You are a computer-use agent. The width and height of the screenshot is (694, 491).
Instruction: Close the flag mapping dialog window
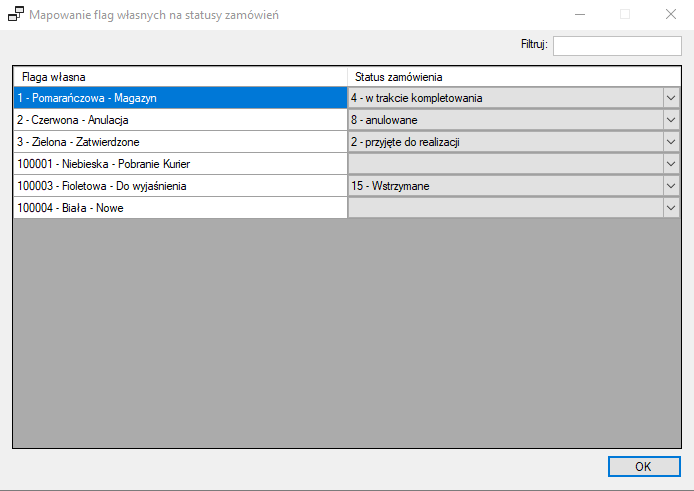(670, 15)
